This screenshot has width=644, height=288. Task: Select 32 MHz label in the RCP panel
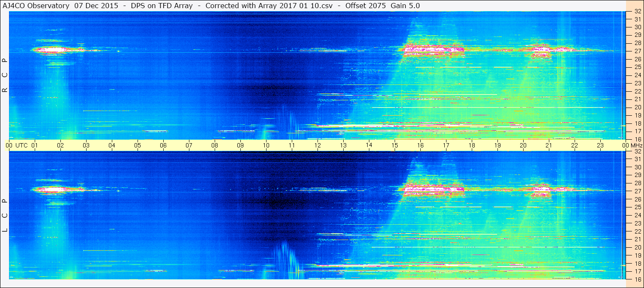(x=637, y=12)
